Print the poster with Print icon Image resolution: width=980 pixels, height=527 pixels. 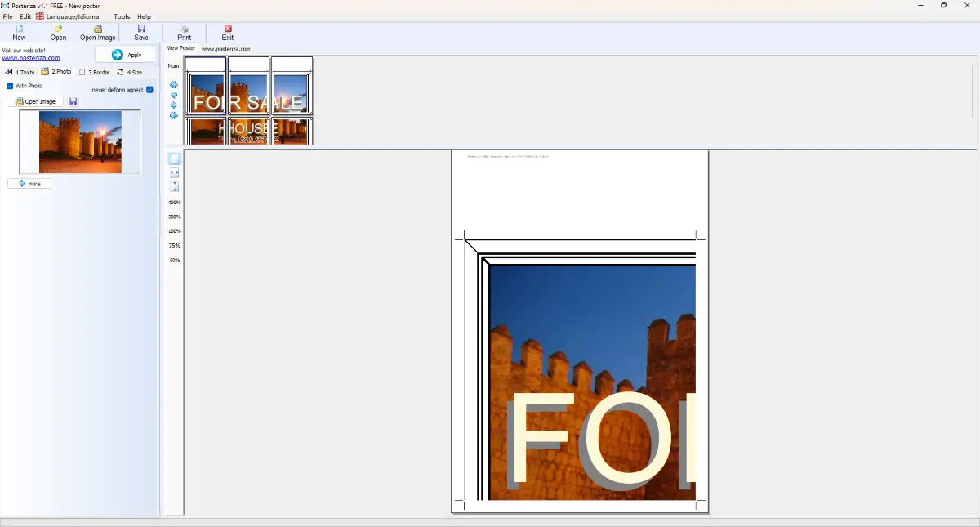(183, 33)
